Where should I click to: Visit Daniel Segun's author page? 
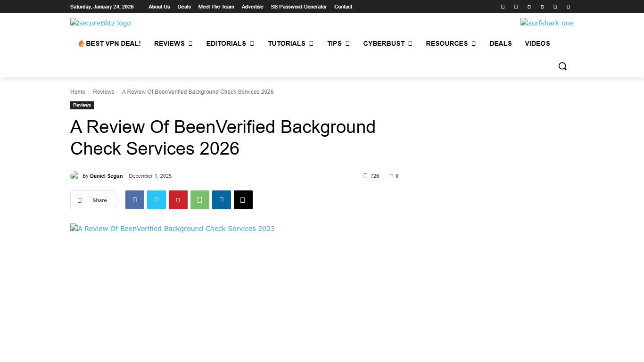(x=106, y=176)
